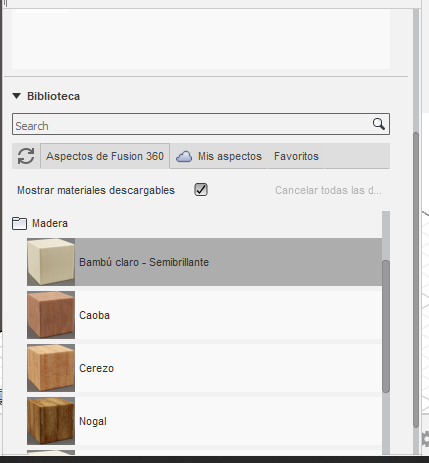The width and height of the screenshot is (429, 463).
Task: Collapse the Biblioteca section triangle
Action: [x=16, y=96]
